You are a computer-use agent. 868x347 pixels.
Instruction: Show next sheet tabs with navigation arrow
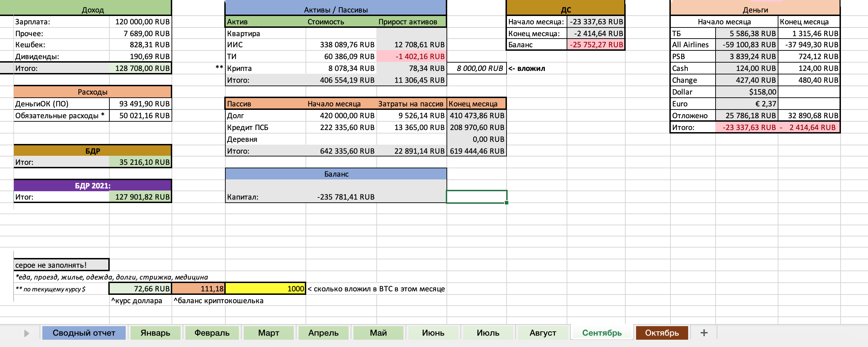[27, 333]
